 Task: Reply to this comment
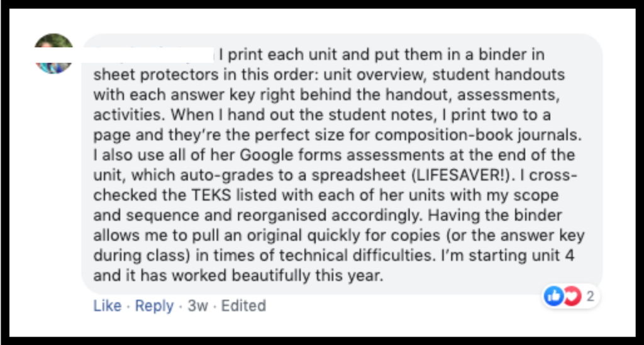[155, 306]
